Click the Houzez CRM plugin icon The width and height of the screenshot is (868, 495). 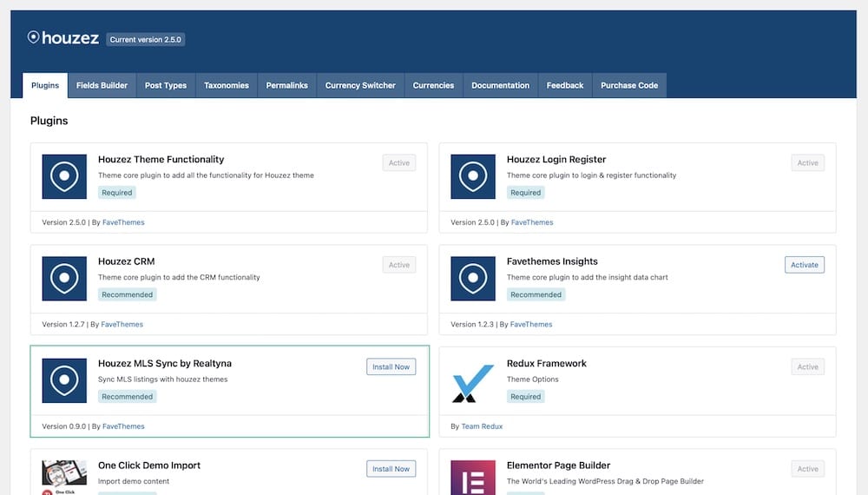point(64,279)
